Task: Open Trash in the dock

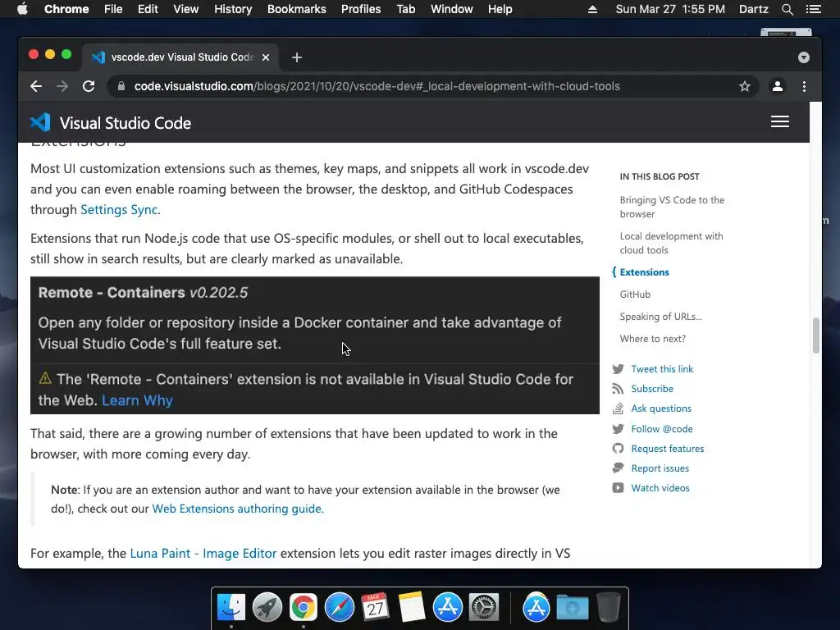Action: coord(609,608)
